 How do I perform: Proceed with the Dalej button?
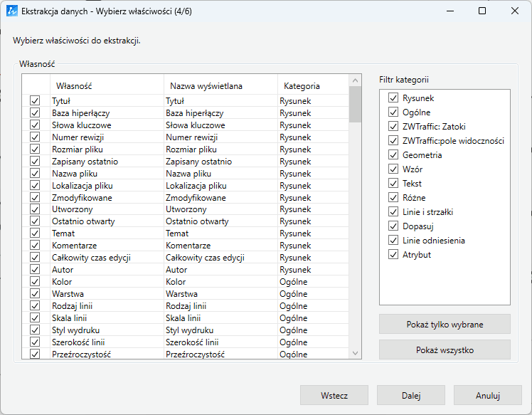411,395
